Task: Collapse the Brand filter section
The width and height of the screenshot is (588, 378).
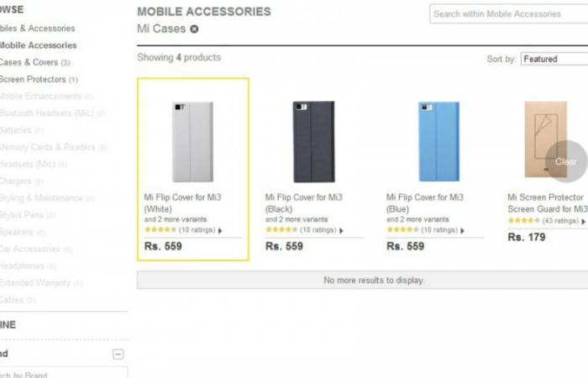Action: tap(118, 354)
